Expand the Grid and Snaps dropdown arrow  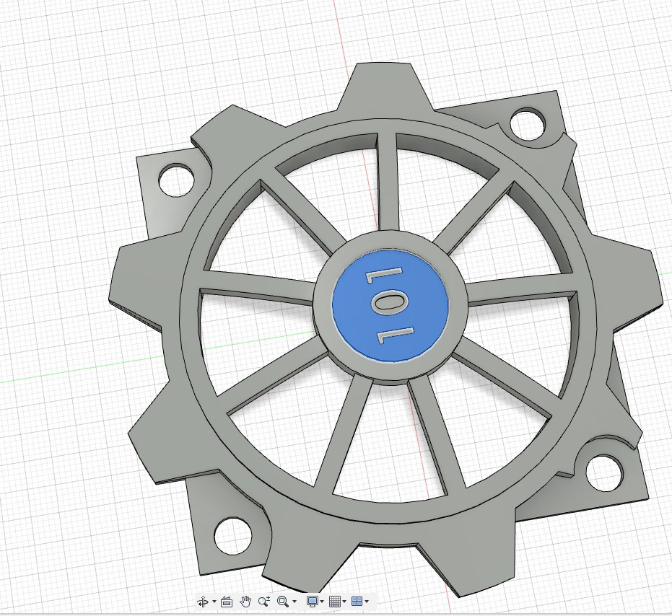pyautogui.click(x=344, y=602)
